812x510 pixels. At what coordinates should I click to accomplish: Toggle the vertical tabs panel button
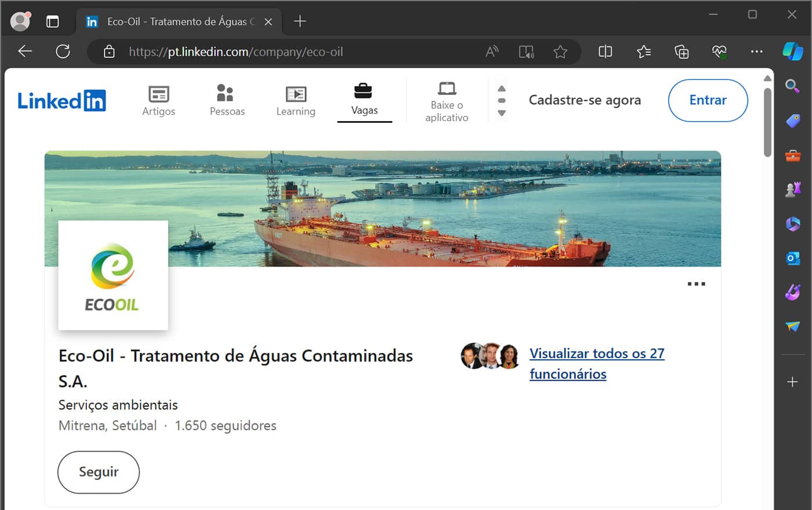[53, 21]
